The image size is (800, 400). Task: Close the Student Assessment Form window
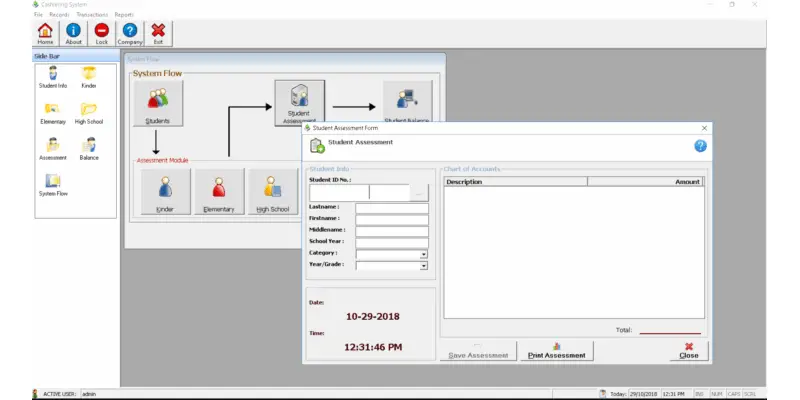[x=705, y=128]
